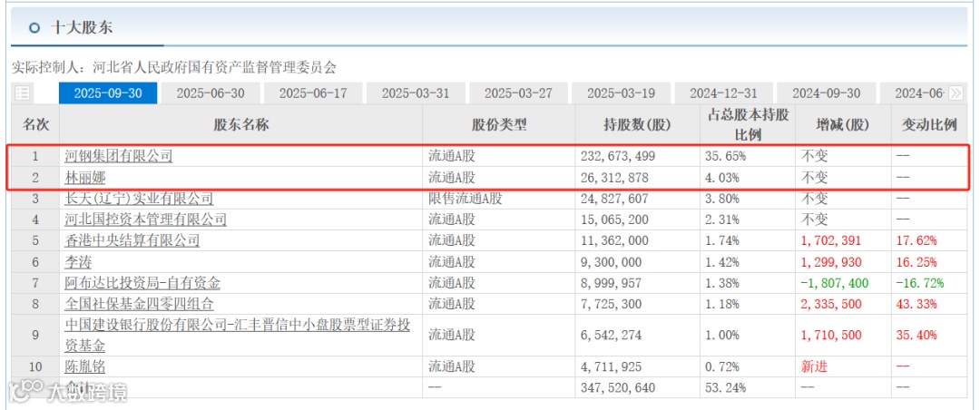Click the 占总股本持股比例 column header

[746, 124]
